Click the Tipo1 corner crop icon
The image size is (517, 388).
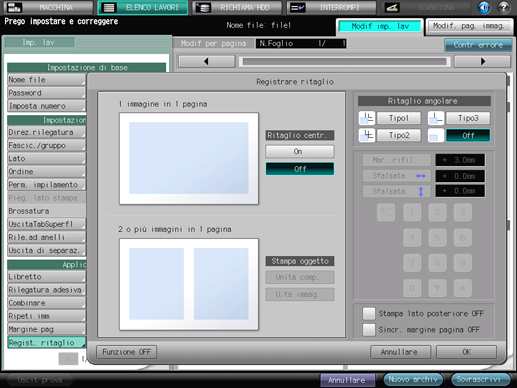pos(367,118)
